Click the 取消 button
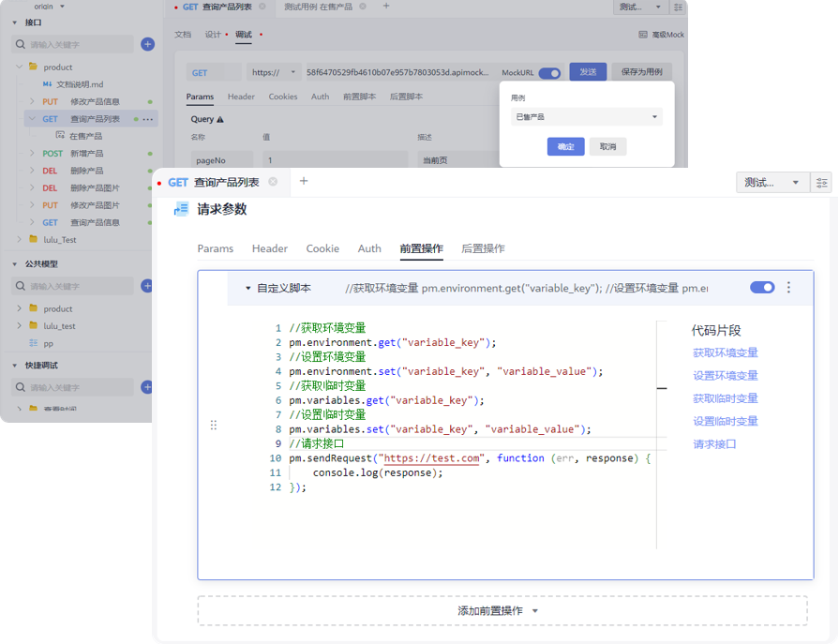Image resolution: width=839 pixels, height=644 pixels. pyautogui.click(x=607, y=146)
